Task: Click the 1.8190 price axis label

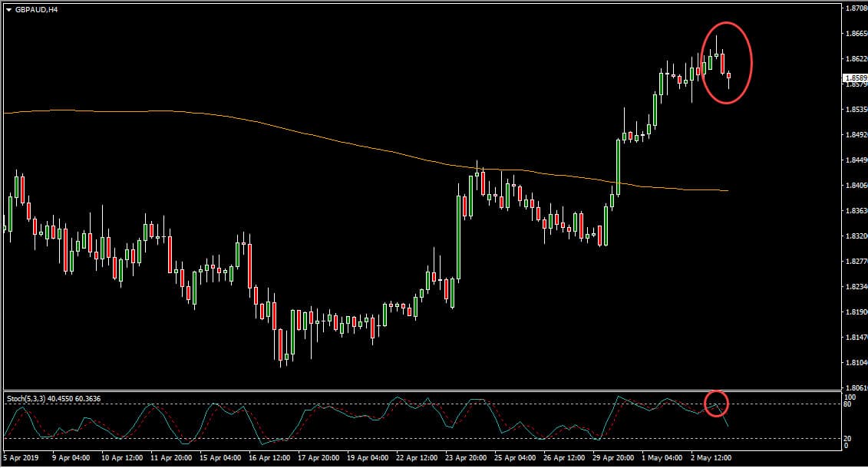Action: tap(854, 312)
